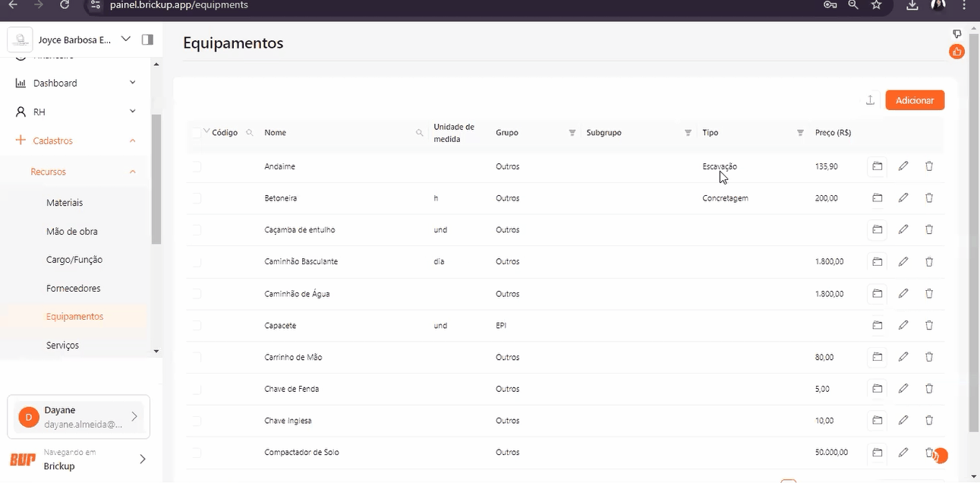Bookmark this page with star icon
This screenshot has height=483, width=980.
[x=877, y=5]
